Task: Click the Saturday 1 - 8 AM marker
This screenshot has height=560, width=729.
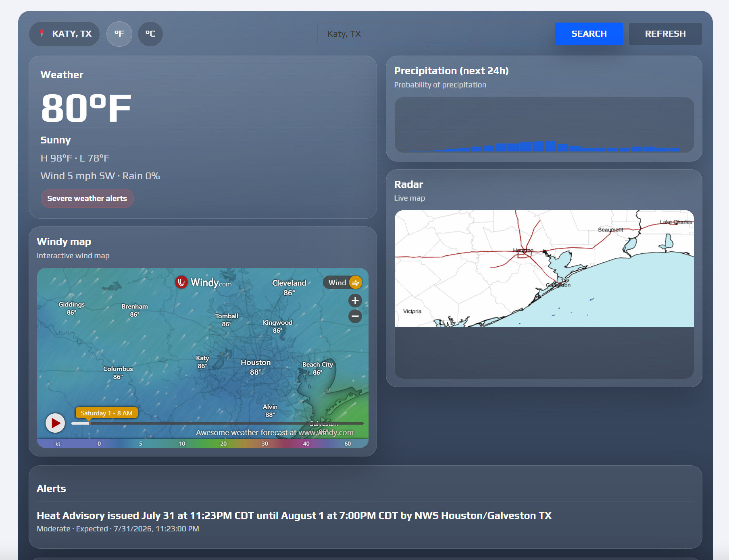Action: 106,413
